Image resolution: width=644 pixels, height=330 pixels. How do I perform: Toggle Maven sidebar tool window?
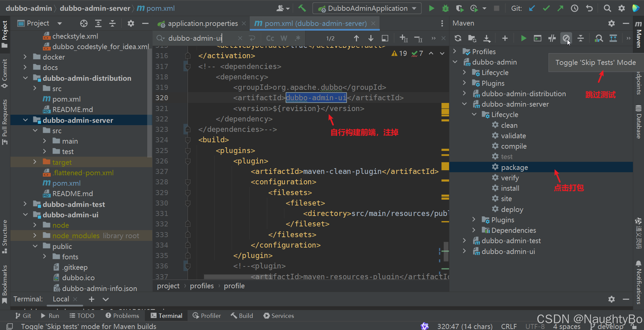click(638, 34)
